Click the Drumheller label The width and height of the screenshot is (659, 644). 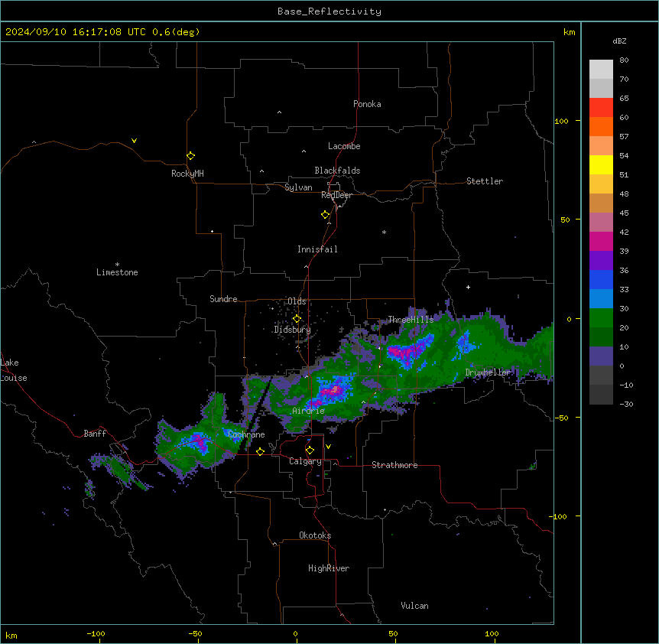[x=488, y=372]
